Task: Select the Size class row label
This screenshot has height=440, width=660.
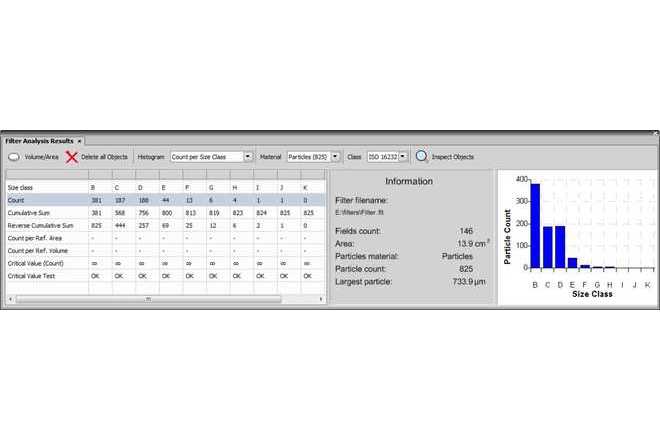Action: [20, 188]
